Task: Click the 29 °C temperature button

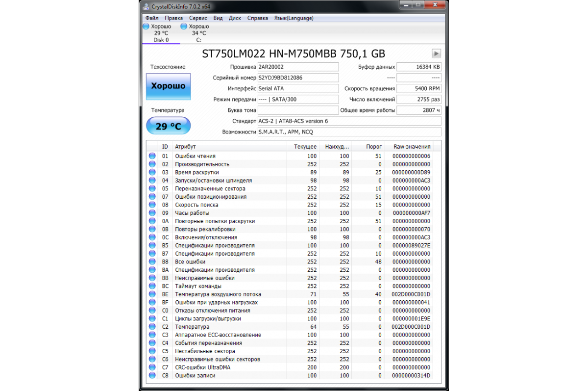Action: pos(168,126)
